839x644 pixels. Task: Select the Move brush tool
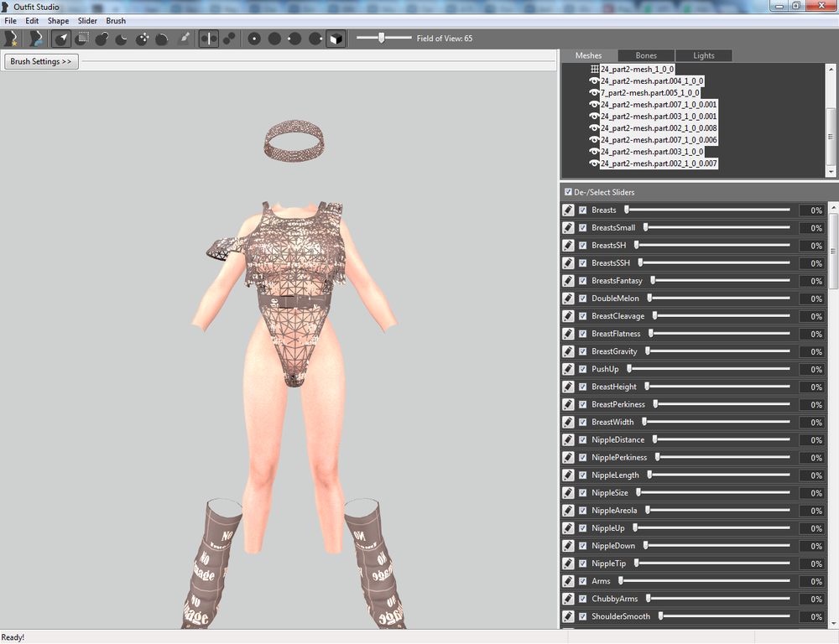pyautogui.click(x=142, y=39)
